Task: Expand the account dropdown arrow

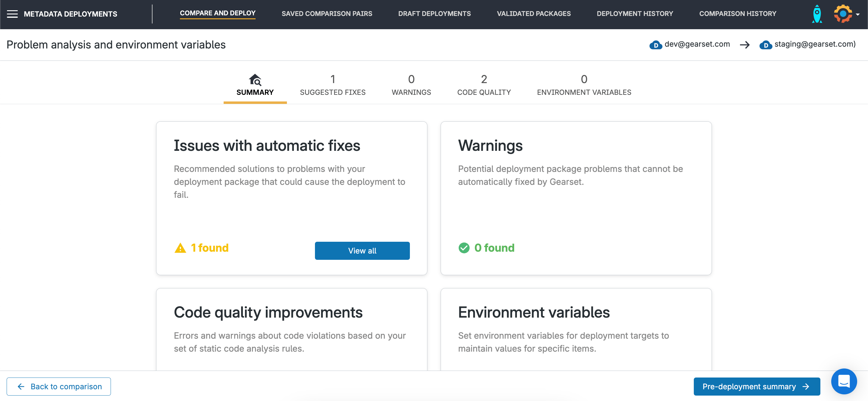Action: 858,14
